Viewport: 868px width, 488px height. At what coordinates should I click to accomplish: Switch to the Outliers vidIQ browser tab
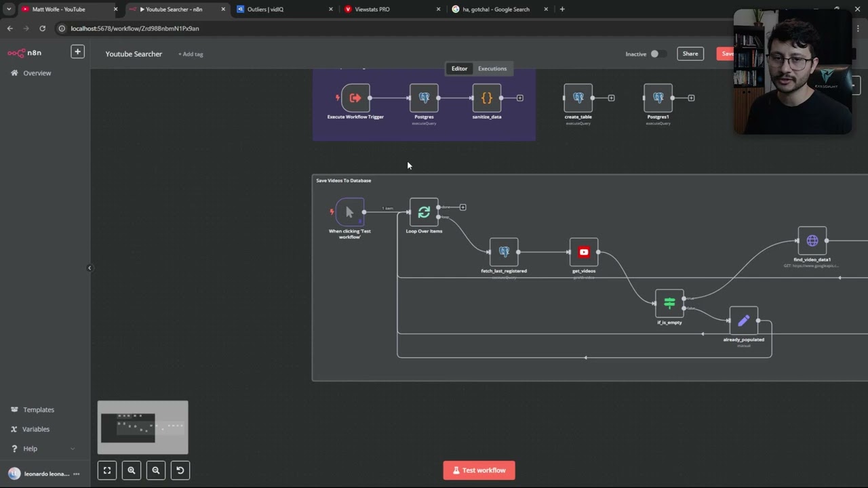(x=284, y=9)
